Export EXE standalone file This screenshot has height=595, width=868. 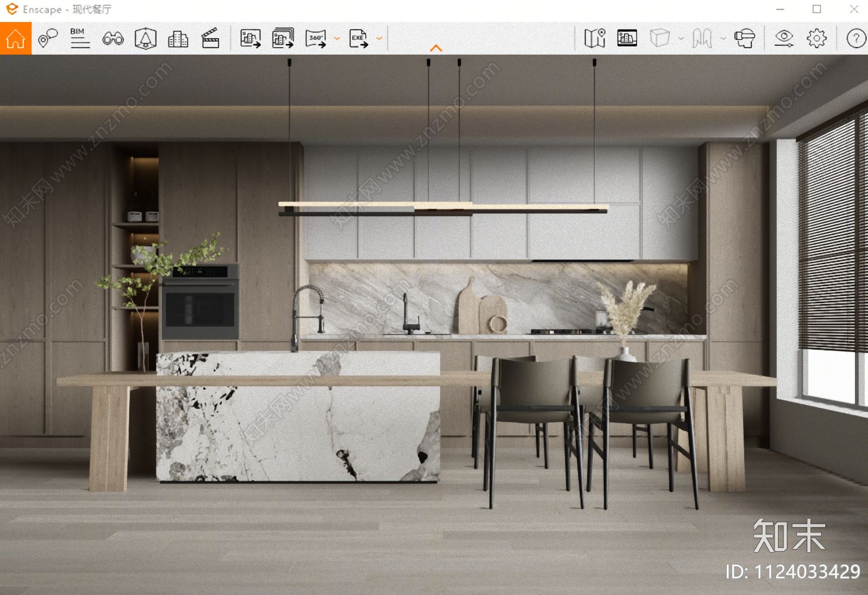(358, 39)
